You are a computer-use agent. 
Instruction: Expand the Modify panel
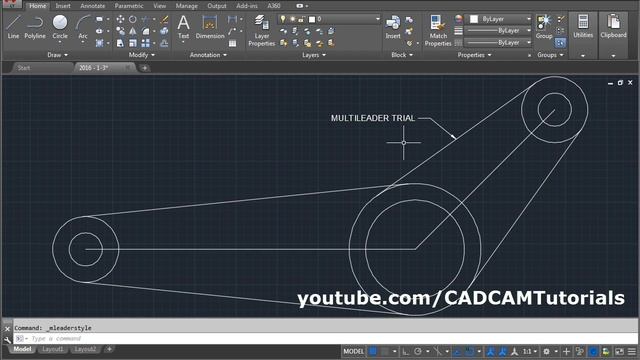(x=142, y=55)
